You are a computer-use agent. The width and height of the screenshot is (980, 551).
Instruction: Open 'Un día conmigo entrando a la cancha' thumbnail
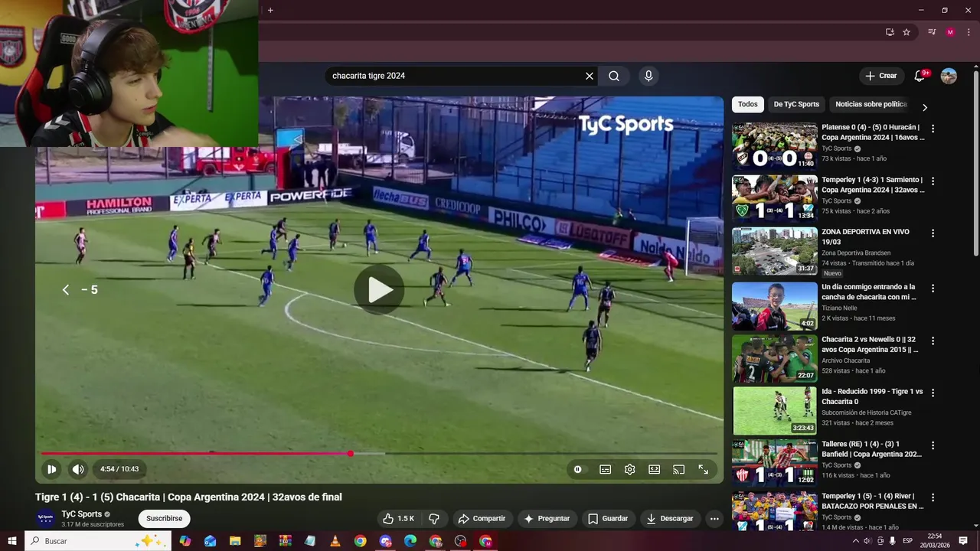[x=775, y=306]
